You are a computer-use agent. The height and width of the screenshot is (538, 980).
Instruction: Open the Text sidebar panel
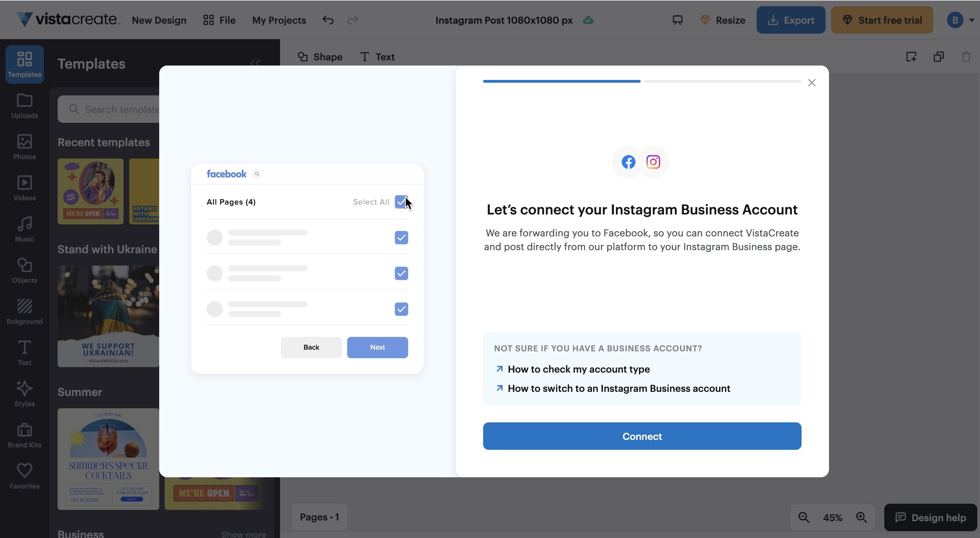click(24, 353)
